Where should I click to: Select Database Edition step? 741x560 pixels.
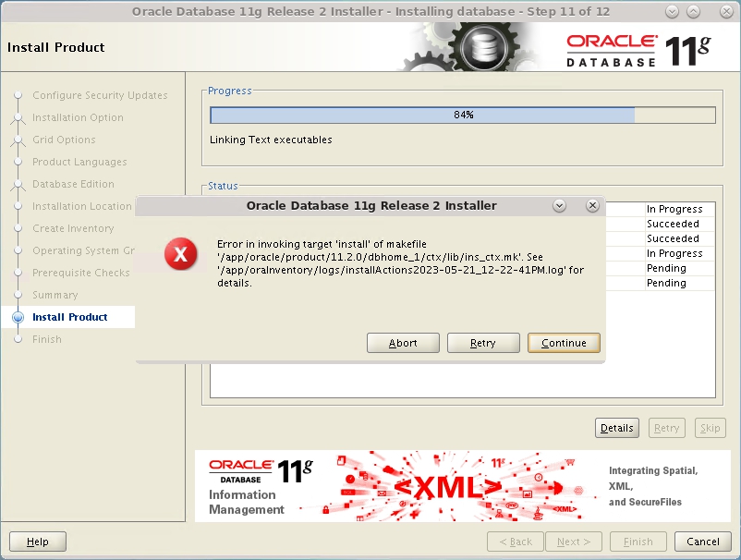[x=73, y=184]
